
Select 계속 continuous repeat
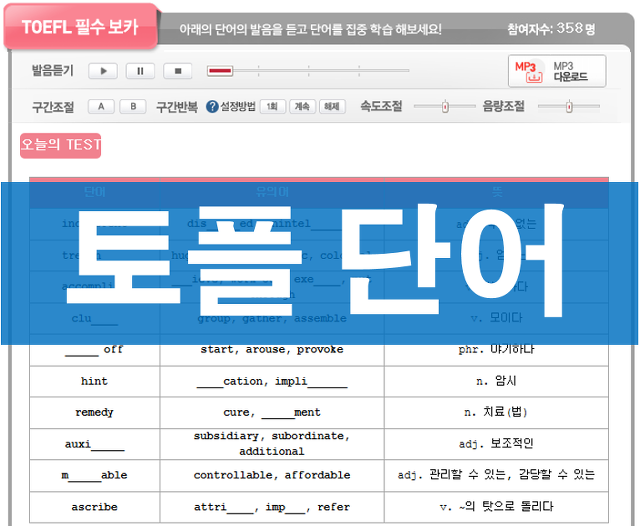(x=302, y=107)
